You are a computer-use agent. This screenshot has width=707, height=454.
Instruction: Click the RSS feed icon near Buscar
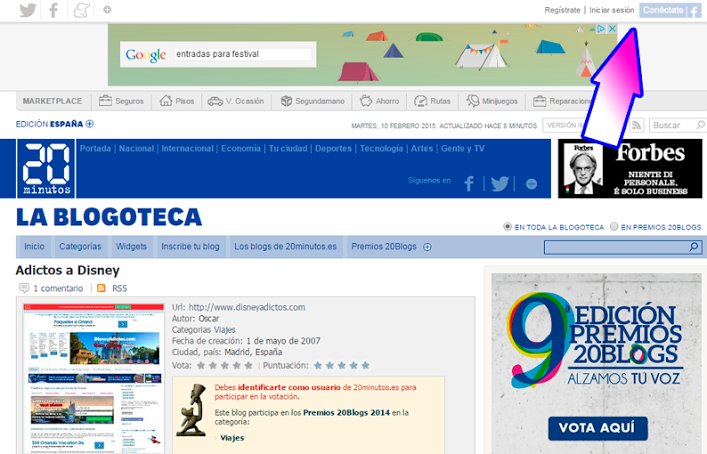636,125
